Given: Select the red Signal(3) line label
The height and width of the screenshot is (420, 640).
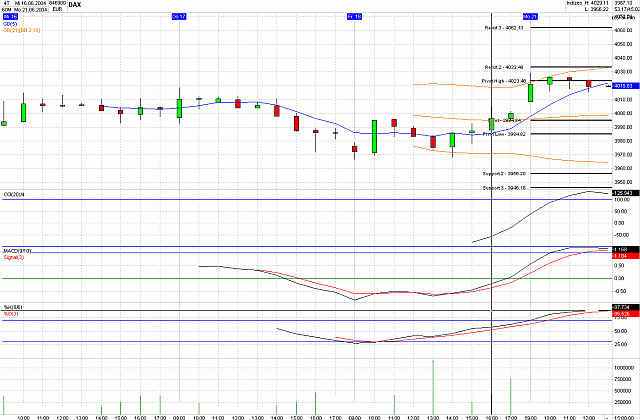Looking at the screenshot, I should click(14, 256).
